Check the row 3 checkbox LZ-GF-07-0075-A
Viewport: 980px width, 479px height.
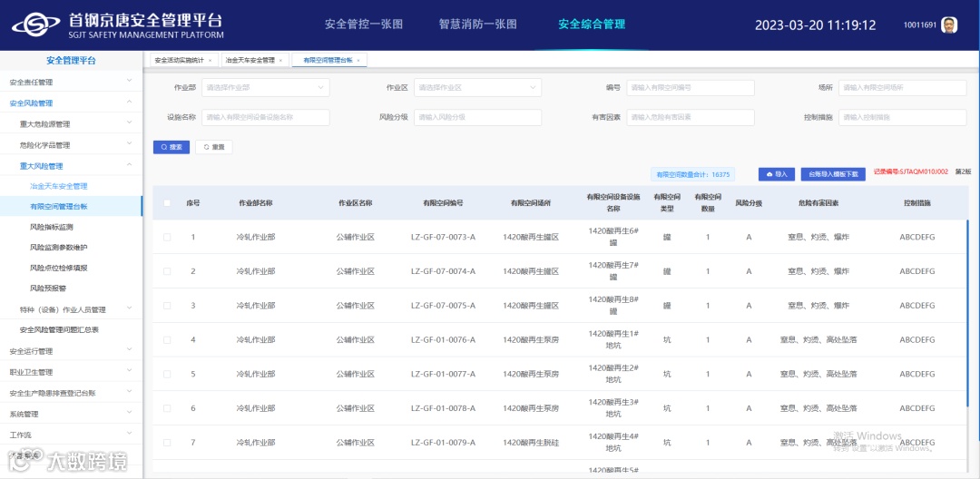tap(167, 306)
